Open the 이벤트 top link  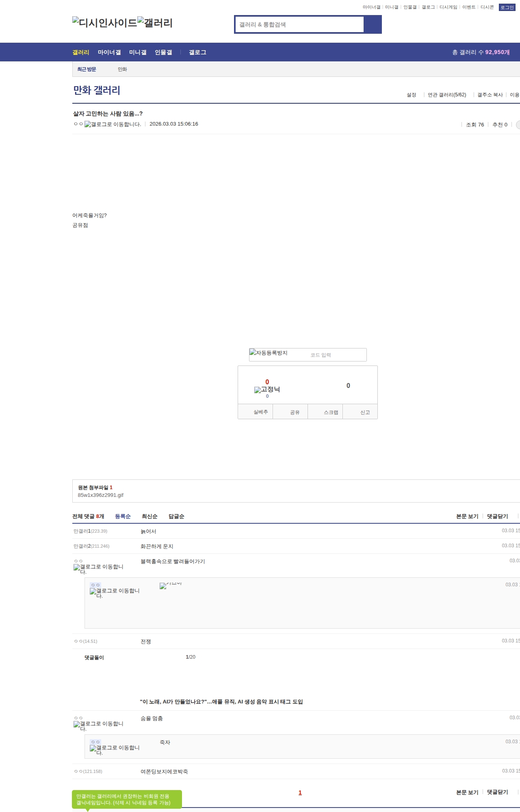pyautogui.click(x=469, y=7)
